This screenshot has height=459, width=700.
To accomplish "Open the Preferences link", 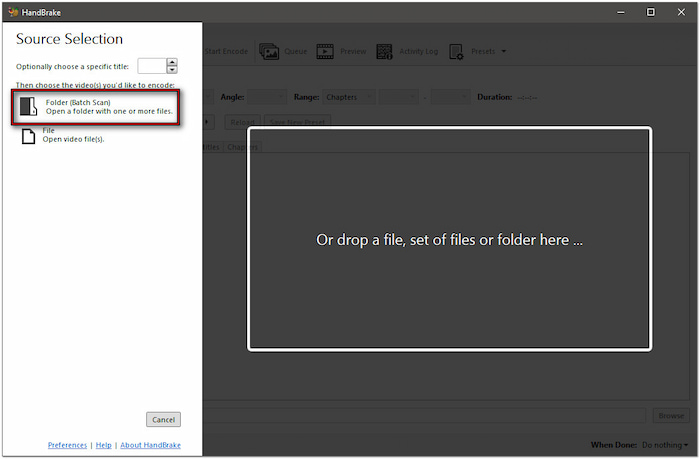I will (67, 445).
